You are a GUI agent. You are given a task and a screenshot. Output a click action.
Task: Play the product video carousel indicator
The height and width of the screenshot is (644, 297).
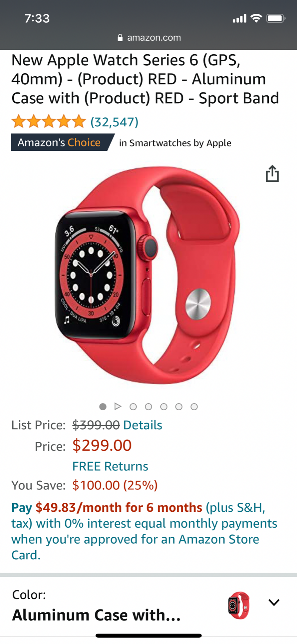118,406
